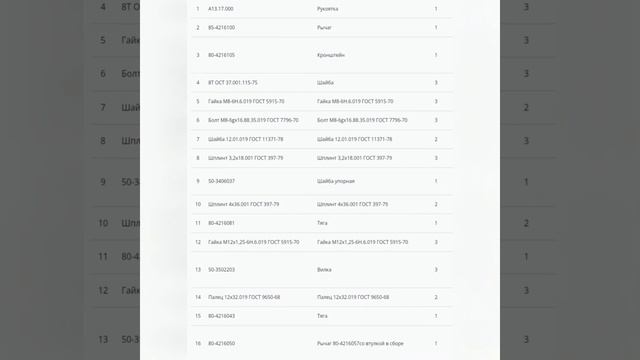Screen dimensions: 640x360
Task: Click the Кронштейн part name
Action: [x=331, y=55]
